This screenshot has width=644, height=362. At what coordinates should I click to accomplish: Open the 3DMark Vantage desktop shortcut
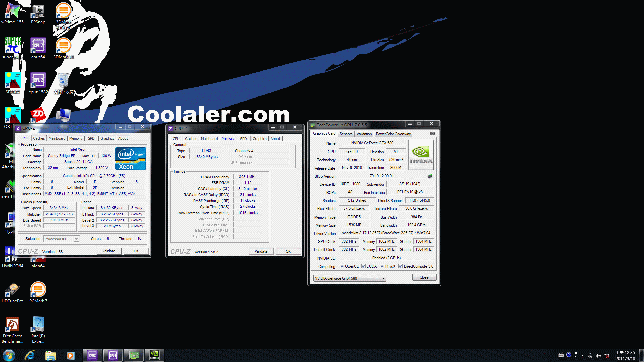tap(63, 15)
